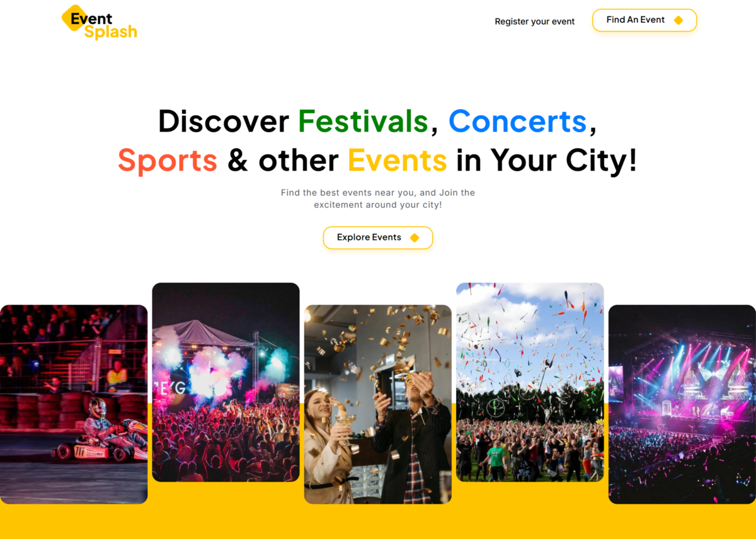
Task: Click the word Discover in the headline
Action: point(224,121)
